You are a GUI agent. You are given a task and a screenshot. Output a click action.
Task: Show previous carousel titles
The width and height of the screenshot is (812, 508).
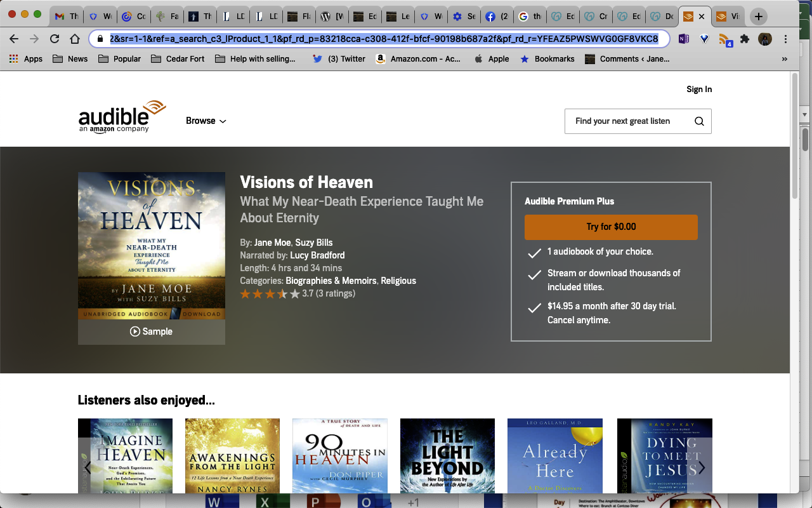coord(87,468)
